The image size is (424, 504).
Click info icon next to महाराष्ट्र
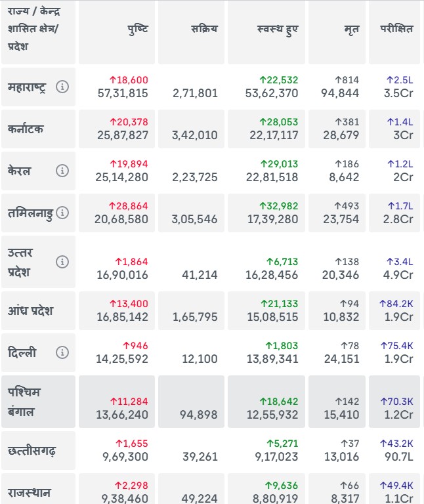click(x=62, y=87)
